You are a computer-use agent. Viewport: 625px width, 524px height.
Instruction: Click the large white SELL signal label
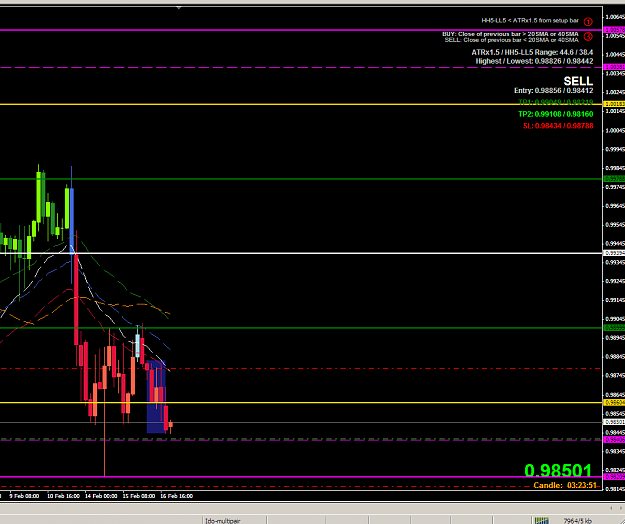click(578, 81)
